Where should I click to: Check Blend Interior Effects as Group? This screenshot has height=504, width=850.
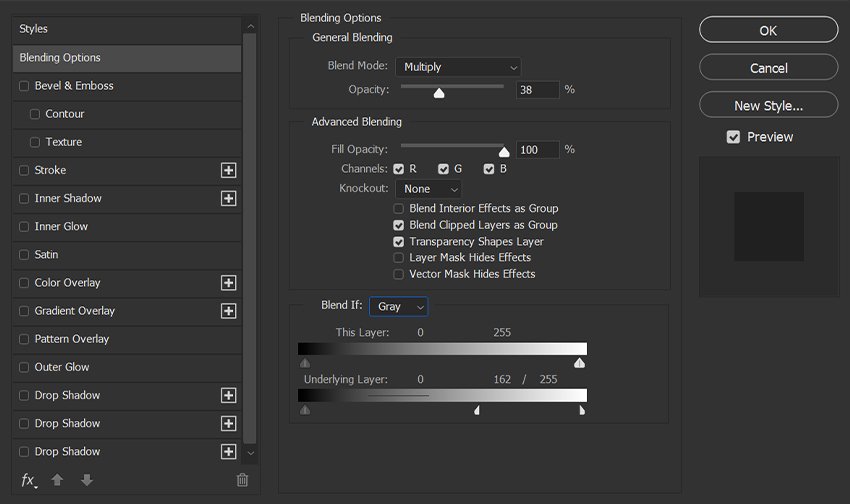click(398, 209)
